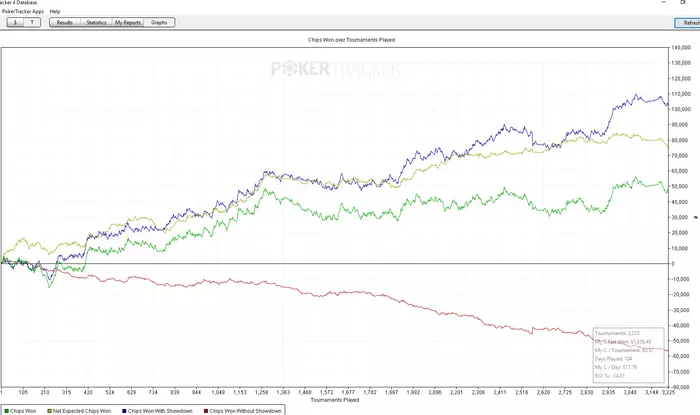
Task: Click the 100,000 y-axis label
Action: pyautogui.click(x=681, y=109)
